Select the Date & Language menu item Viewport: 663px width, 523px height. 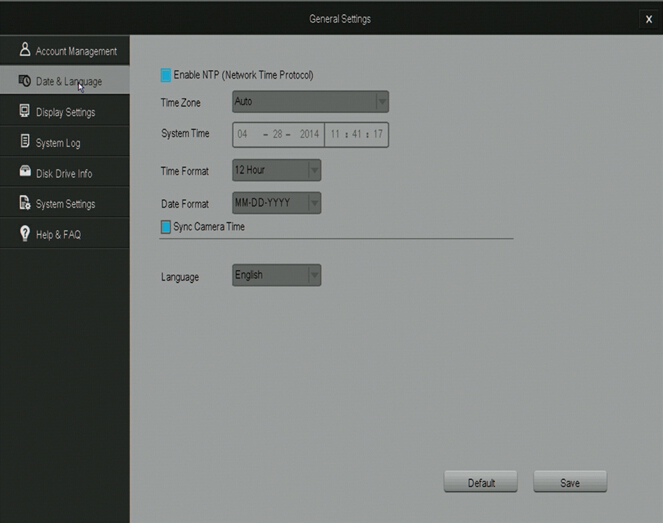point(65,80)
